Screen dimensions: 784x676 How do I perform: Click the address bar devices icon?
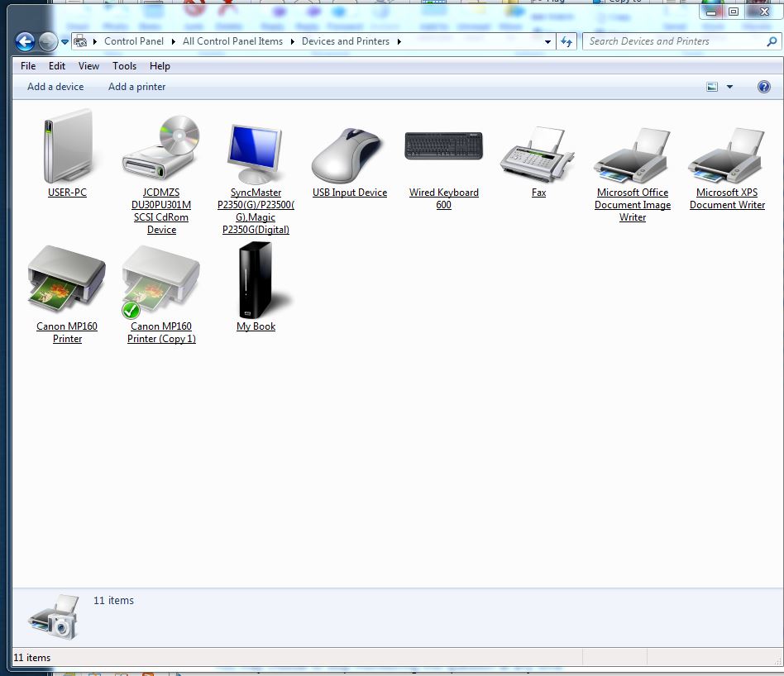[80, 41]
